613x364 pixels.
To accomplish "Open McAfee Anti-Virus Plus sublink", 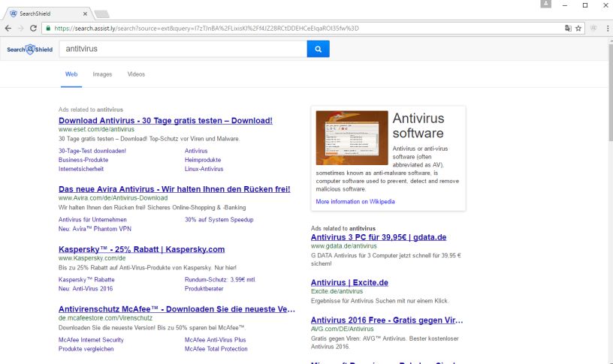I will pyautogui.click(x=215, y=340).
